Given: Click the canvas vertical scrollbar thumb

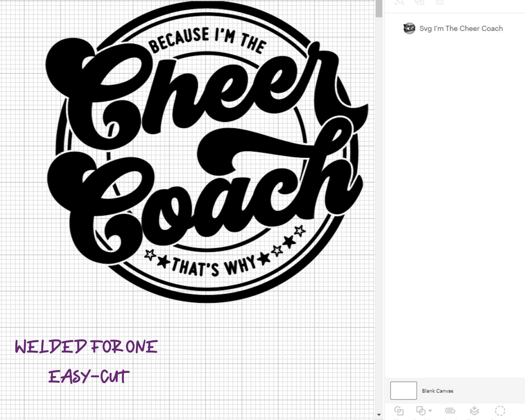Looking at the screenshot, I should pos(379,9).
